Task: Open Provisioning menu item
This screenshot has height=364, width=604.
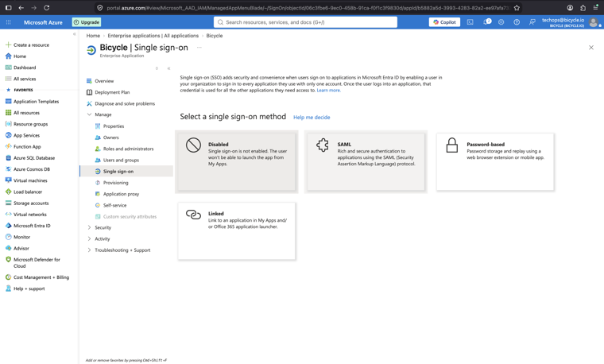Action: pos(115,183)
